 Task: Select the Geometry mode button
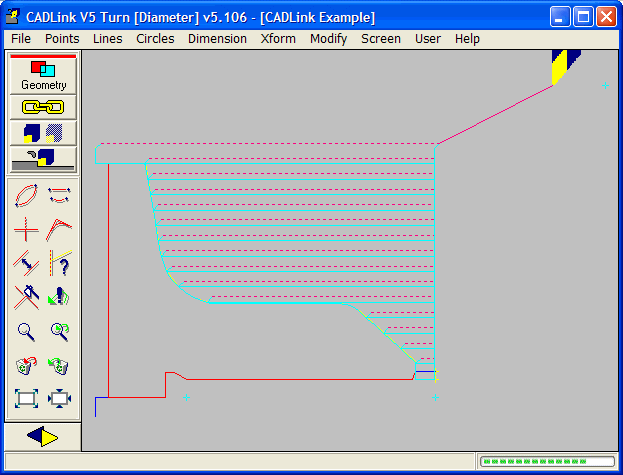[x=43, y=75]
